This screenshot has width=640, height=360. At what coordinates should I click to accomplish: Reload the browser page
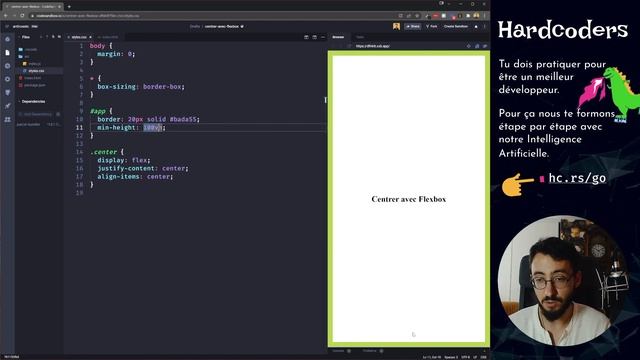(22, 16)
